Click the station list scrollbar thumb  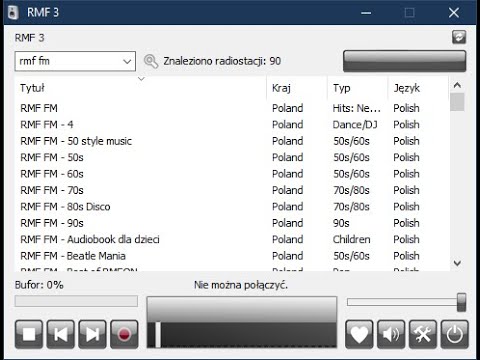[x=457, y=102]
